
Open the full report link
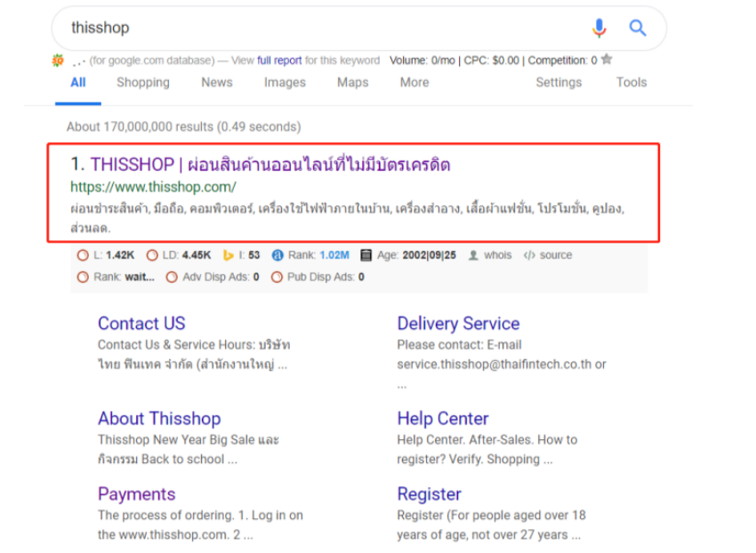pyautogui.click(x=279, y=60)
